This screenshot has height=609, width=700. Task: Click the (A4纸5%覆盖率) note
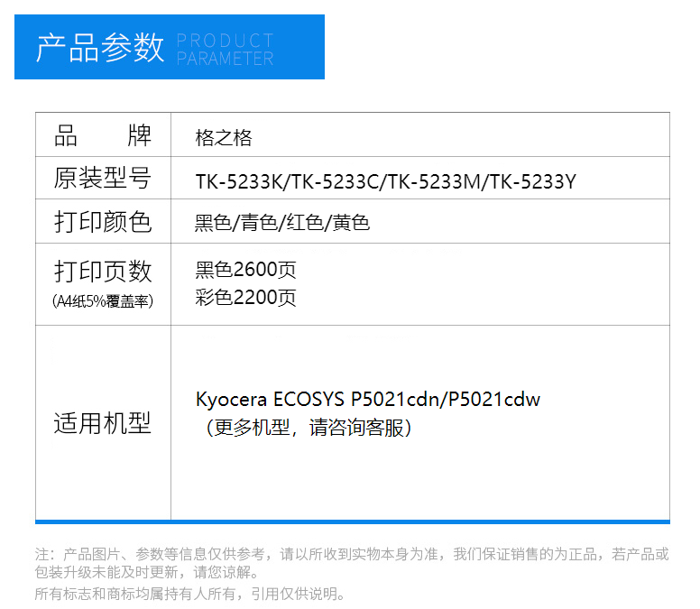tap(103, 301)
